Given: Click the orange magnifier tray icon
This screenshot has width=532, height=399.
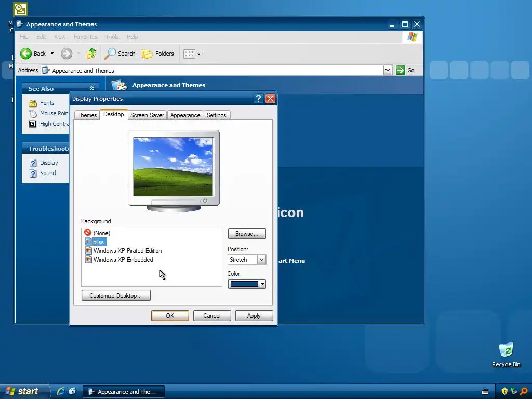Looking at the screenshot, I should [524, 391].
